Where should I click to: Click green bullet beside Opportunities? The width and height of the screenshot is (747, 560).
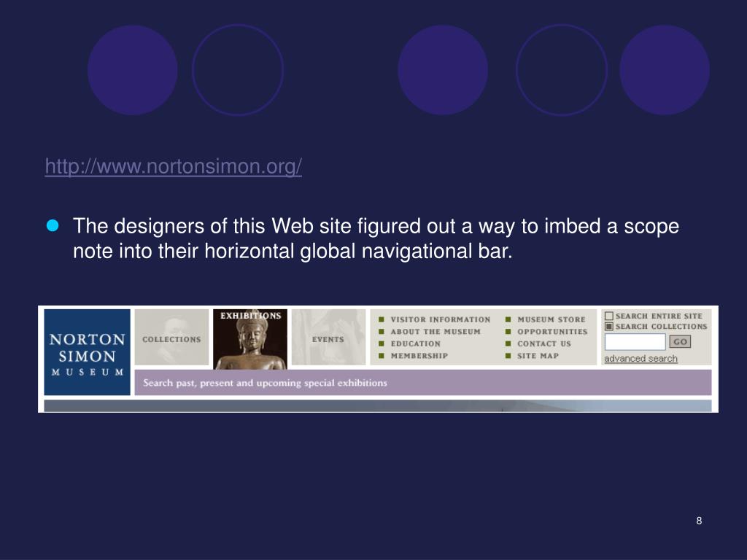coord(508,332)
